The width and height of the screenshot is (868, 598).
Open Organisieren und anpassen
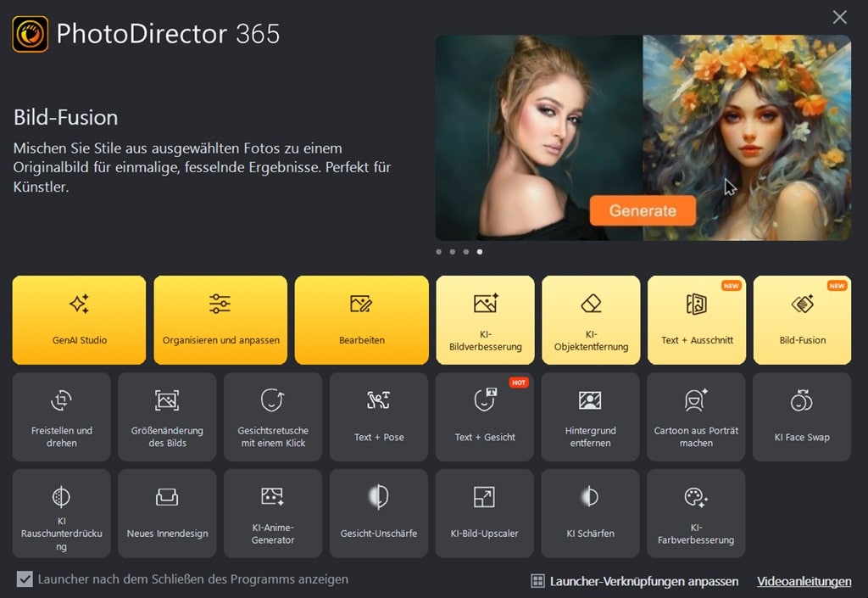tap(220, 320)
